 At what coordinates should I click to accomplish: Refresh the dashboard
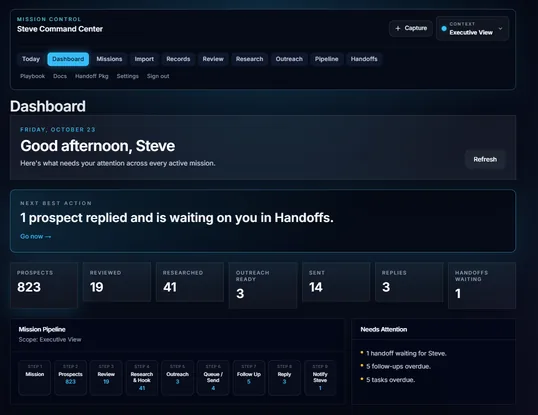point(485,159)
